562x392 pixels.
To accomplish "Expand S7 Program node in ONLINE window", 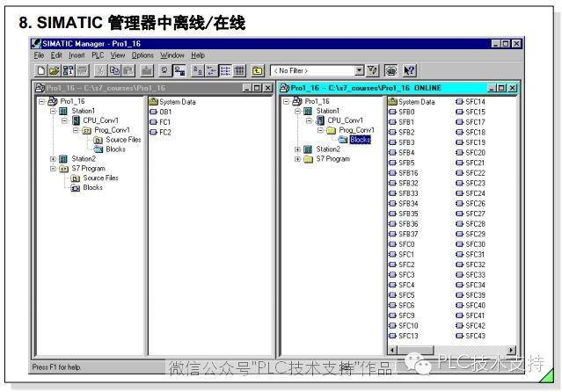I will point(297,159).
